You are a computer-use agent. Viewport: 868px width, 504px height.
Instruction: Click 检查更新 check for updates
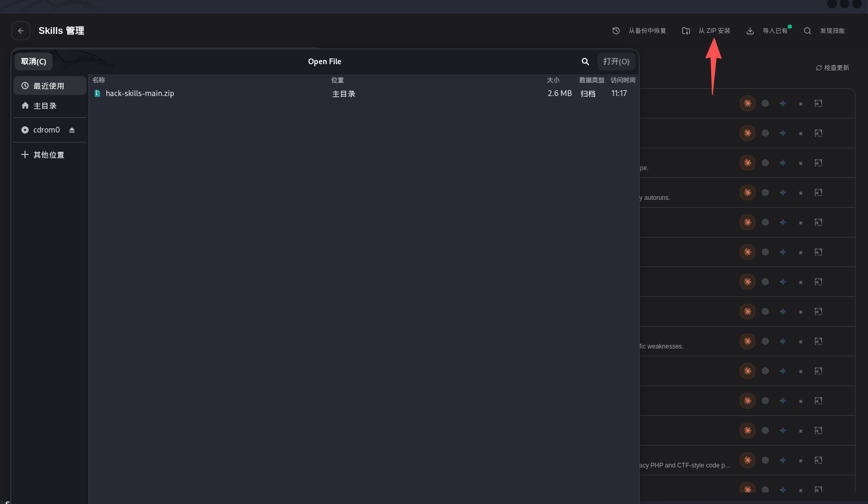pyautogui.click(x=833, y=68)
